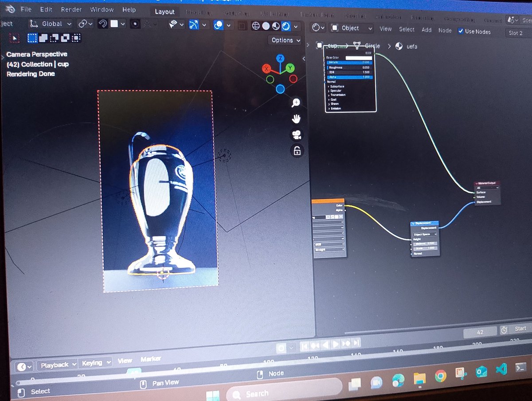Open node editor View menu

tap(386, 29)
